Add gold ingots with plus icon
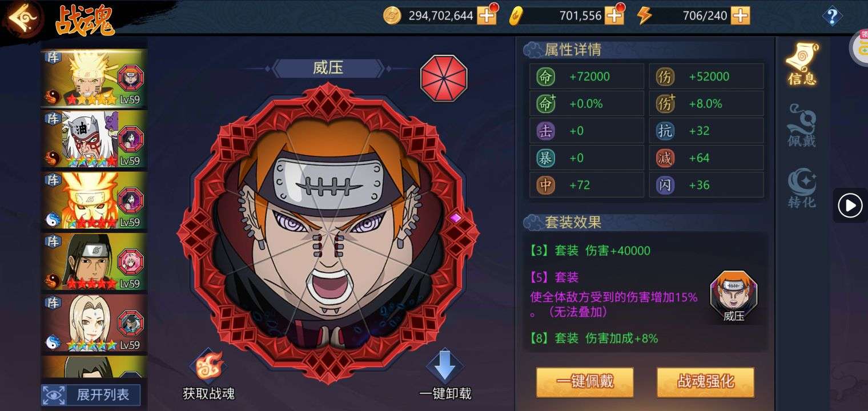868x411 pixels. point(614,15)
